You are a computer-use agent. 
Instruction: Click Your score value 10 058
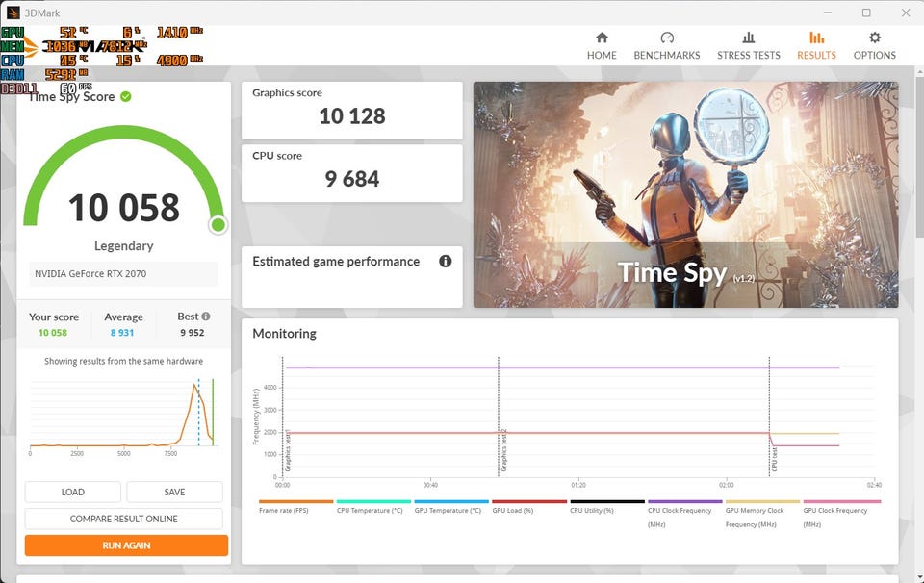coord(52,333)
